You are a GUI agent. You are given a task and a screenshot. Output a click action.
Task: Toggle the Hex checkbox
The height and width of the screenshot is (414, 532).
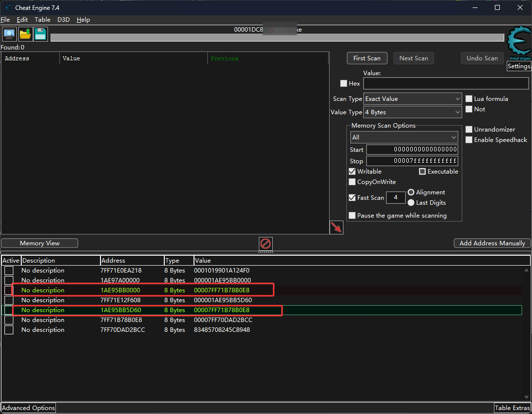click(343, 84)
